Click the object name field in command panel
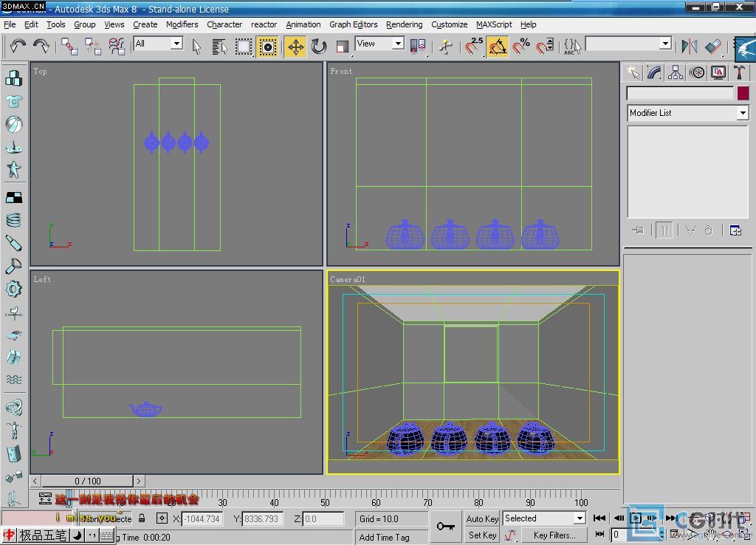Viewport: 756px width, 545px height. pyautogui.click(x=680, y=93)
